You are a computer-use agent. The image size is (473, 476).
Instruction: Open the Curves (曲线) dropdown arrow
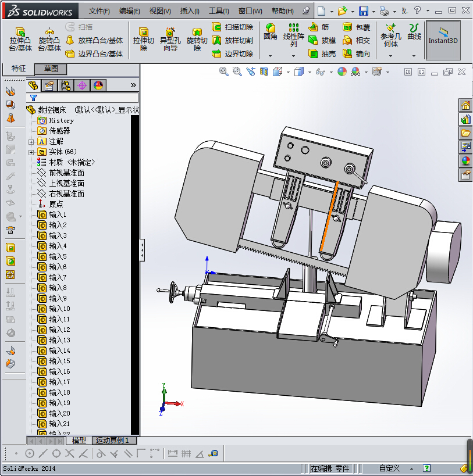tap(414, 56)
